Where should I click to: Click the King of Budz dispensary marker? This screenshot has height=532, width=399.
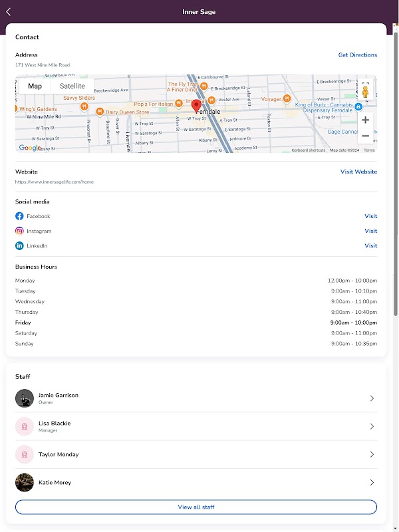(x=358, y=107)
